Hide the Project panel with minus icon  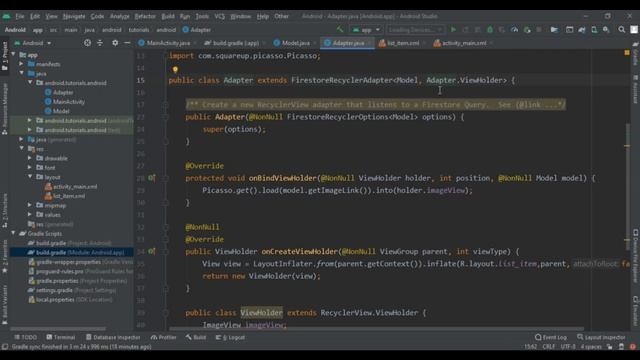(x=127, y=43)
